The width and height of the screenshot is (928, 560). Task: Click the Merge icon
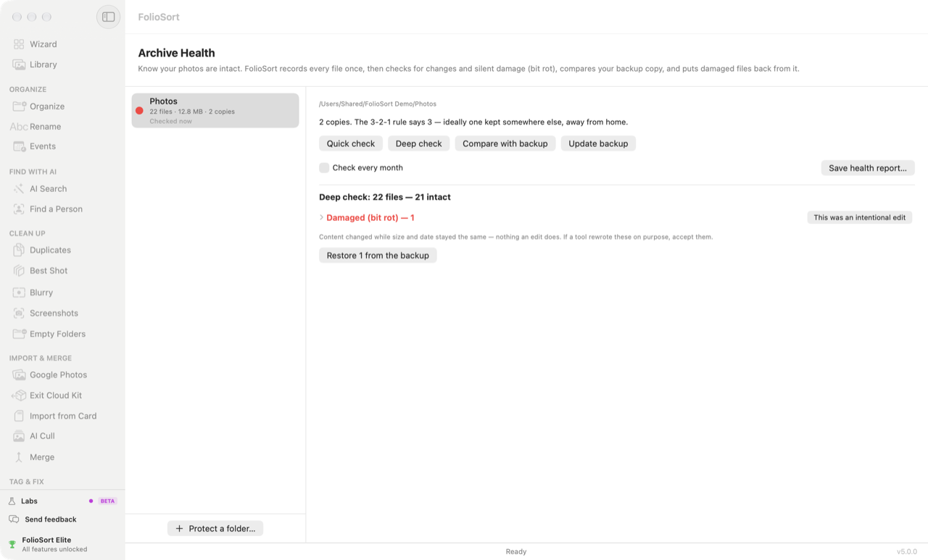[19, 457]
